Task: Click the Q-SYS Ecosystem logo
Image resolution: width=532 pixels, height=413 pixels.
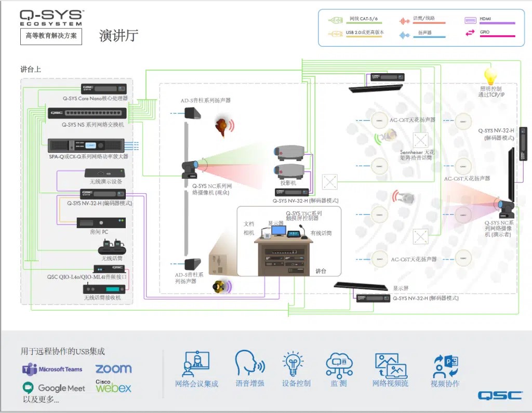Action: [51, 18]
